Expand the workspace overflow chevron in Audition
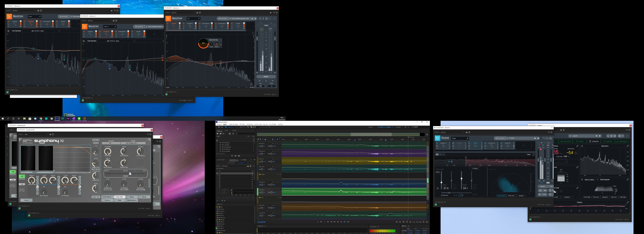Image resolution: width=644 pixels, height=234 pixels. coord(406,127)
